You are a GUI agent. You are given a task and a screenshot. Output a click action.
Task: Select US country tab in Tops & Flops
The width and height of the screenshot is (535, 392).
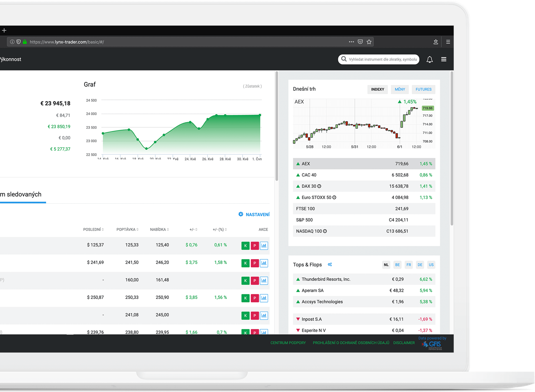pyautogui.click(x=431, y=265)
